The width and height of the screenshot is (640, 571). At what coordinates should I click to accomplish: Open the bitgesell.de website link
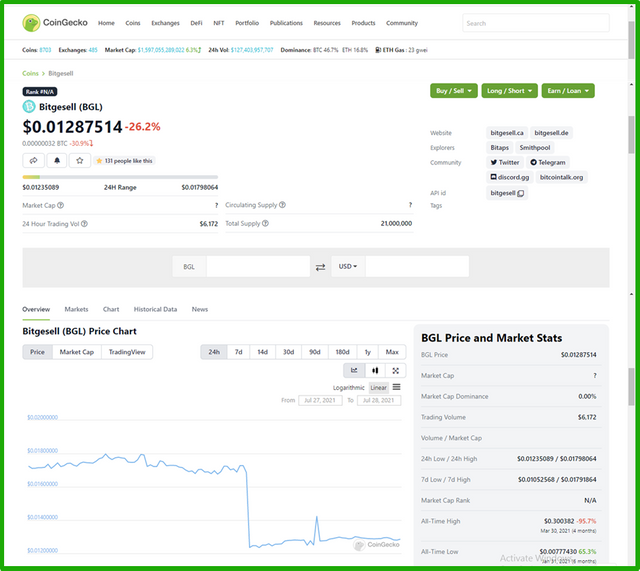(x=551, y=133)
